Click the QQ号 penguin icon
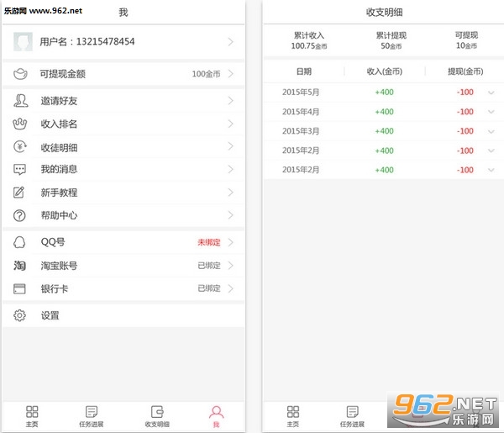The image size is (504, 433). 20,242
